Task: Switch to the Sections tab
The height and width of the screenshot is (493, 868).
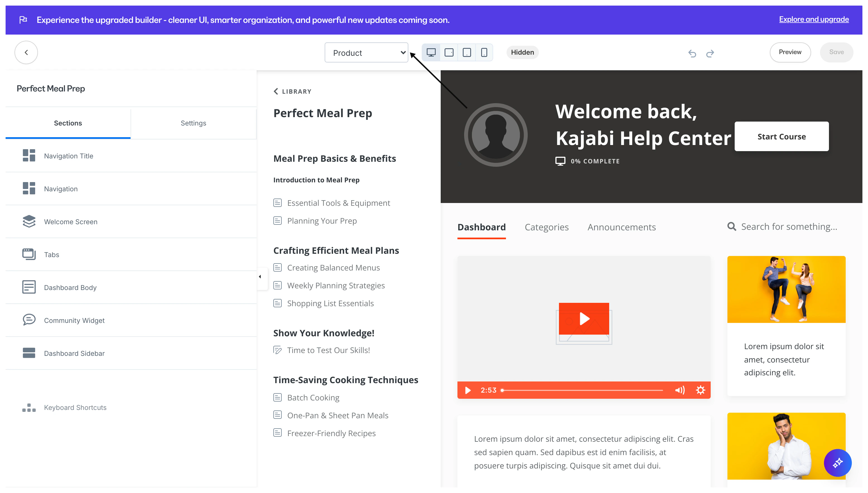Action: point(68,123)
